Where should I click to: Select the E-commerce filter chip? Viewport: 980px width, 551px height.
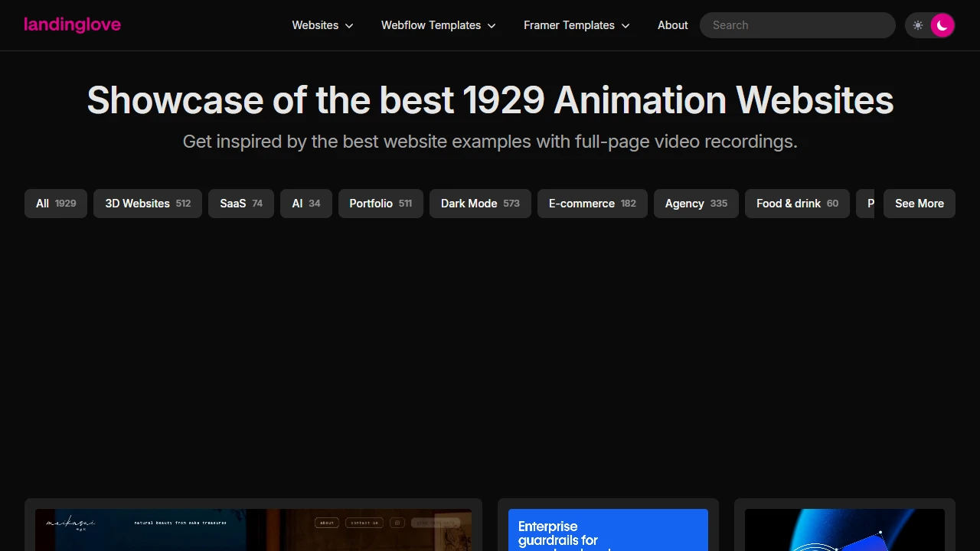coord(592,204)
